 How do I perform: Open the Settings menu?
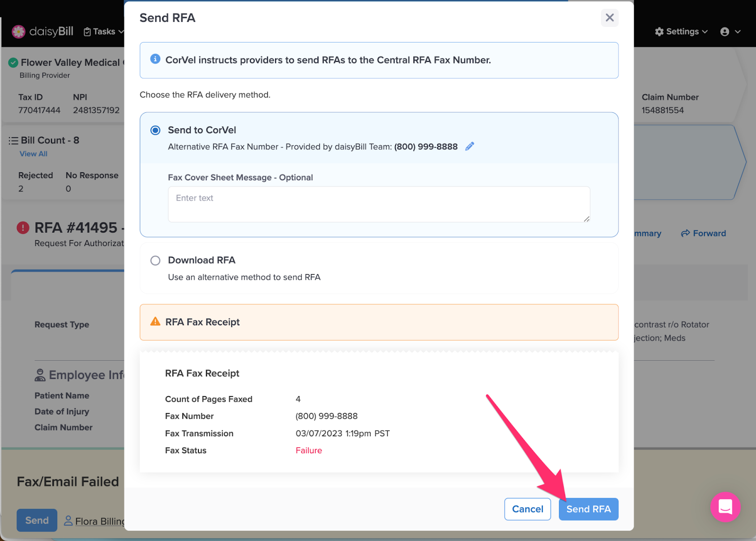(x=681, y=32)
